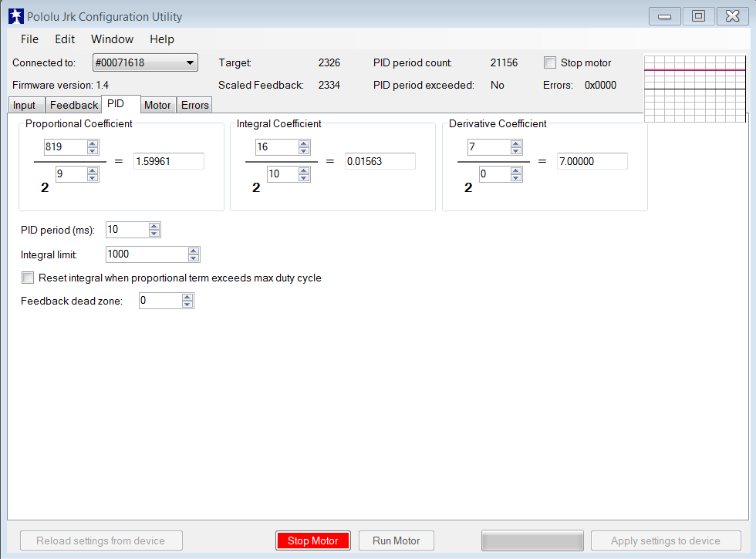Decrease the proportional numerator value 819
This screenshot has height=559, width=756.
(x=93, y=150)
